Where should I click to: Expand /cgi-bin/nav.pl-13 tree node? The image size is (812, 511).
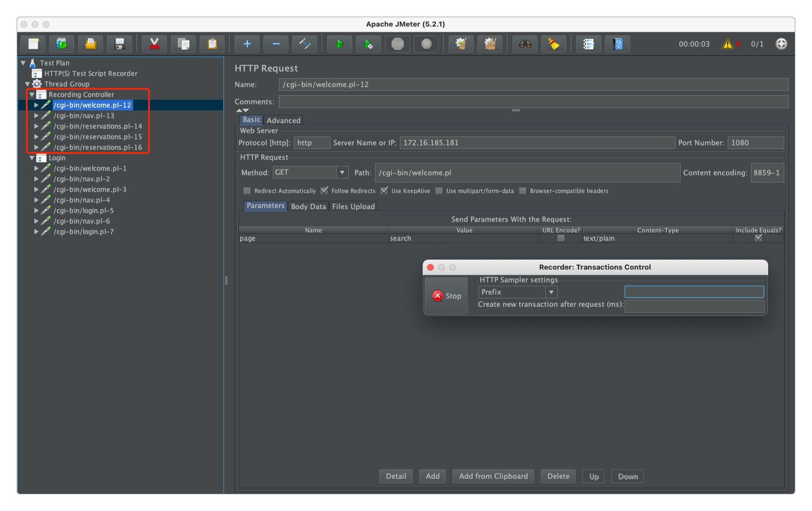click(x=37, y=116)
